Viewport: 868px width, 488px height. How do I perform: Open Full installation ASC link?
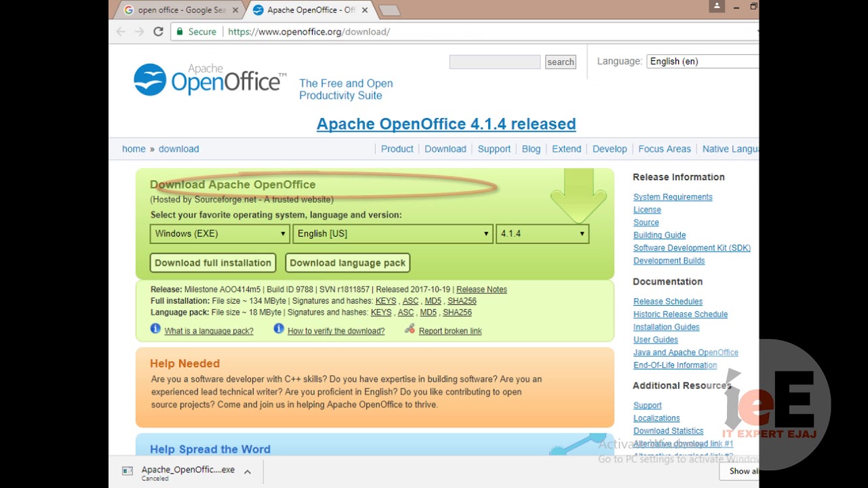[410, 301]
